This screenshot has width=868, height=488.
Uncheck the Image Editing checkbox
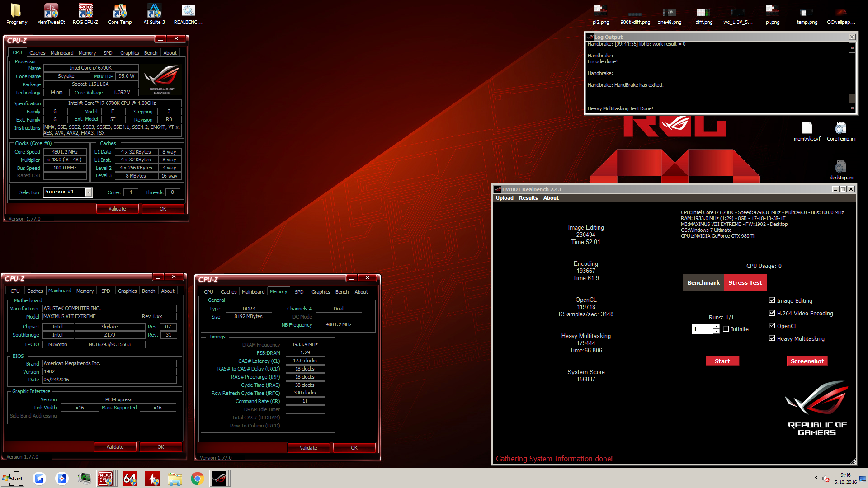point(772,300)
